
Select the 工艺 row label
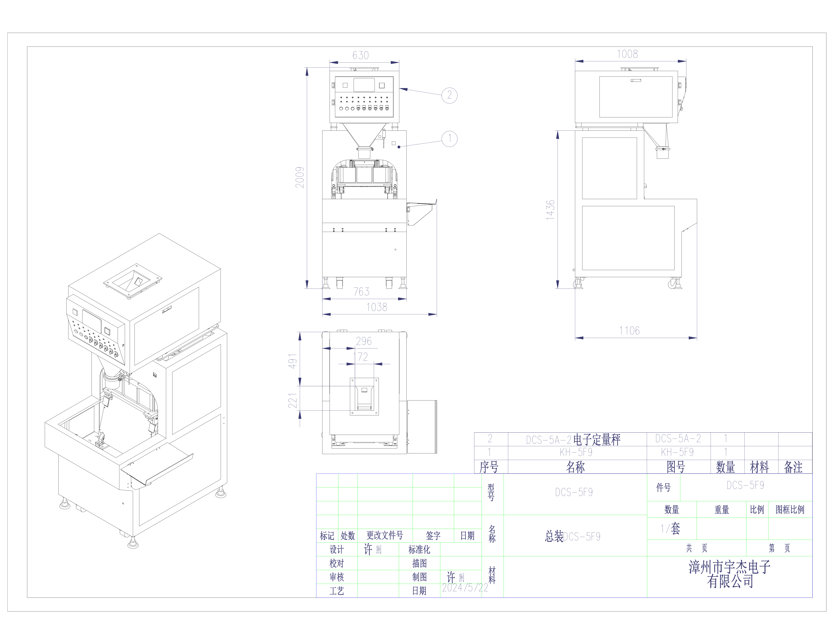(337, 591)
